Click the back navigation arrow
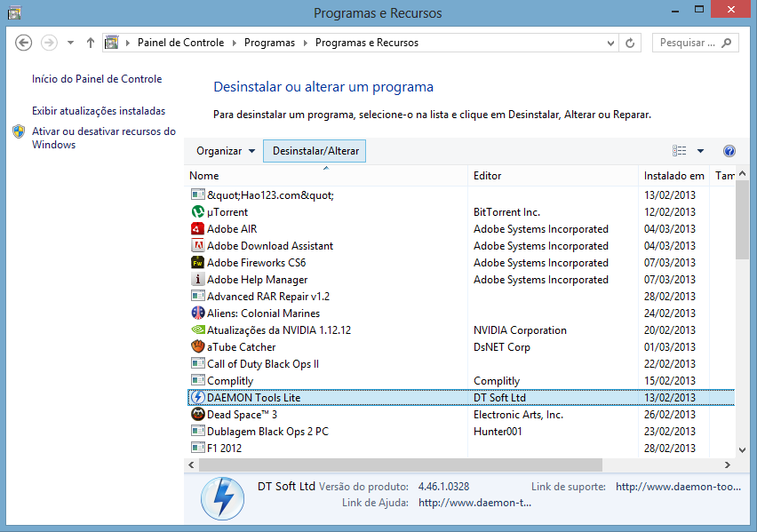 (23, 43)
